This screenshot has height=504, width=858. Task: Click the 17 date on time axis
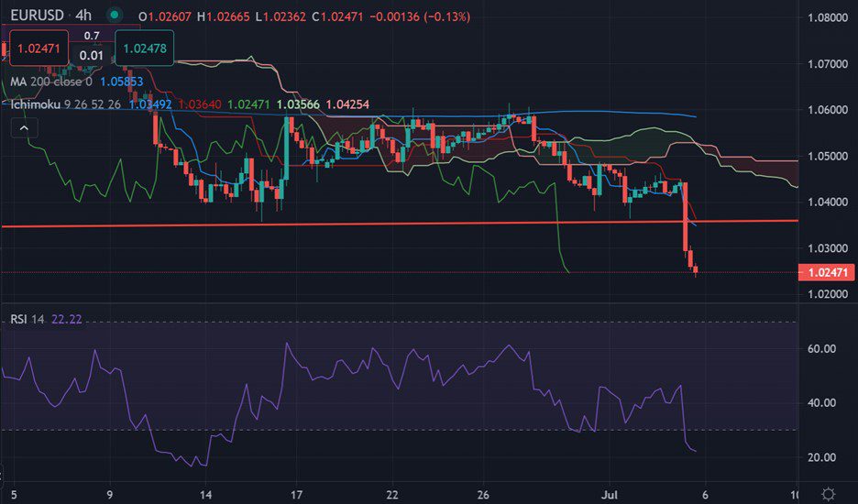297,494
